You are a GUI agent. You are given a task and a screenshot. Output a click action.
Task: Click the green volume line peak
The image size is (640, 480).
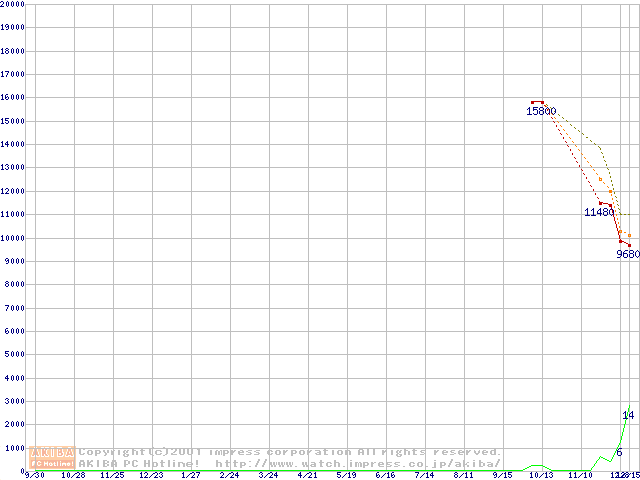tap(629, 406)
